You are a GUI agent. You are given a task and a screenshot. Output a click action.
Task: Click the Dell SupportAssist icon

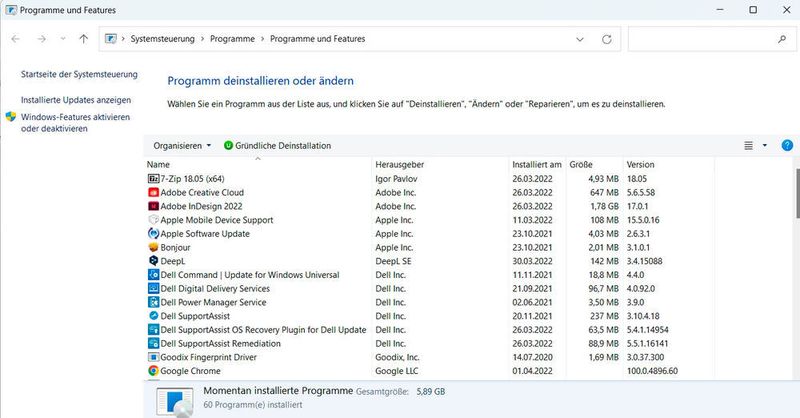[x=153, y=316]
